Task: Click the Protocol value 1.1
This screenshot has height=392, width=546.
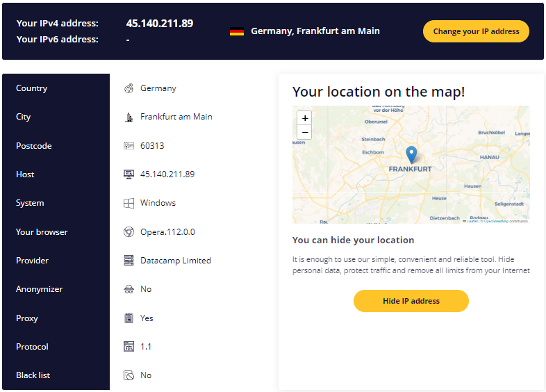Action: (146, 347)
